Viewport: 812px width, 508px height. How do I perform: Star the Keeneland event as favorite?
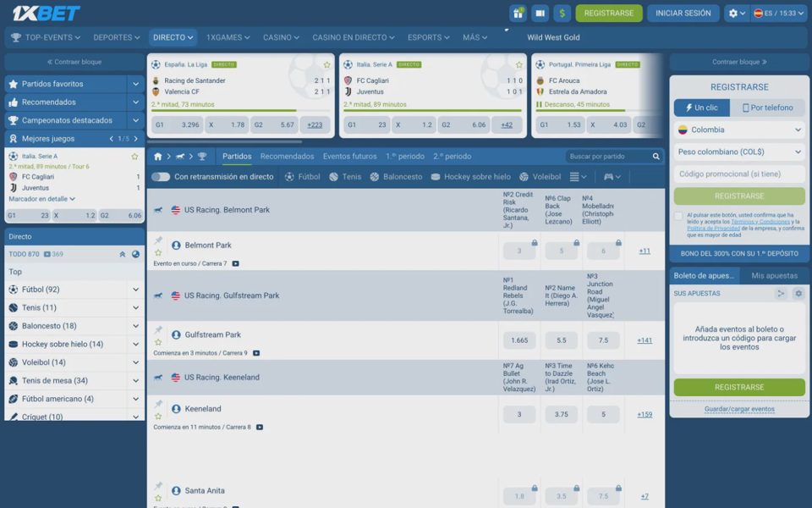(x=158, y=416)
